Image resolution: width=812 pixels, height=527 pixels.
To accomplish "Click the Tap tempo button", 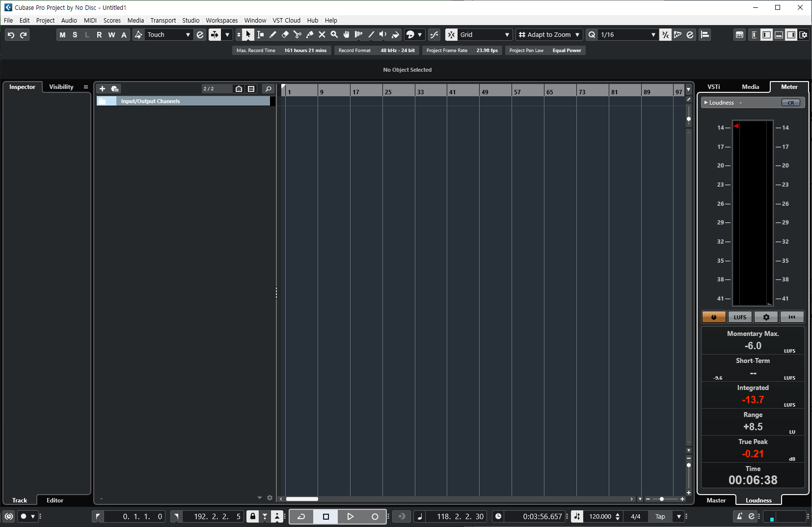I will 660,516.
